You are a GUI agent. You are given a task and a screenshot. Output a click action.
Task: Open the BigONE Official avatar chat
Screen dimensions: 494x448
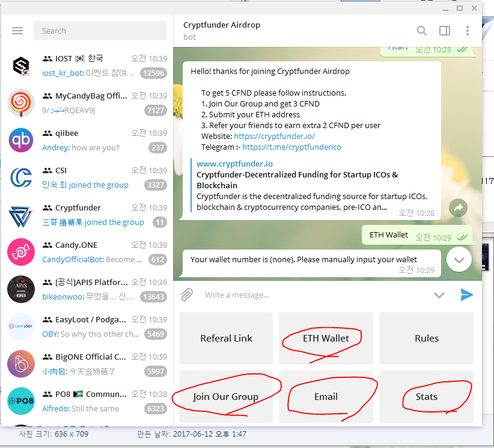click(x=21, y=363)
